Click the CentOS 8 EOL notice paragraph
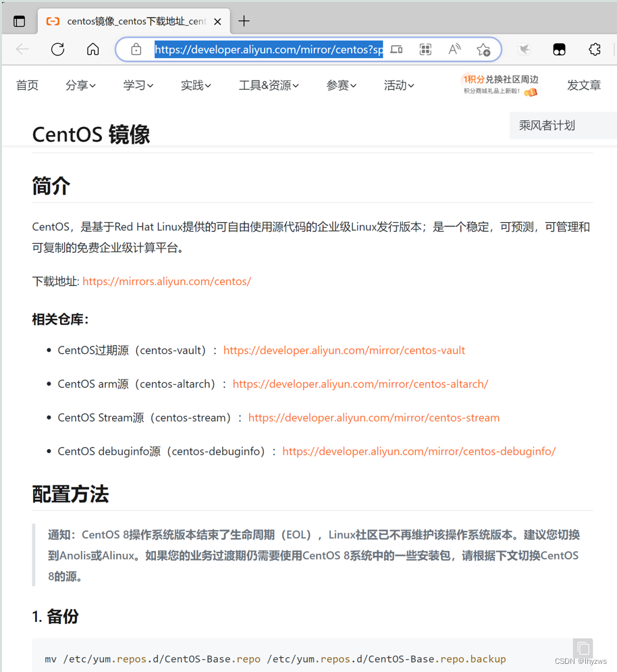The image size is (617, 672). pos(313,555)
